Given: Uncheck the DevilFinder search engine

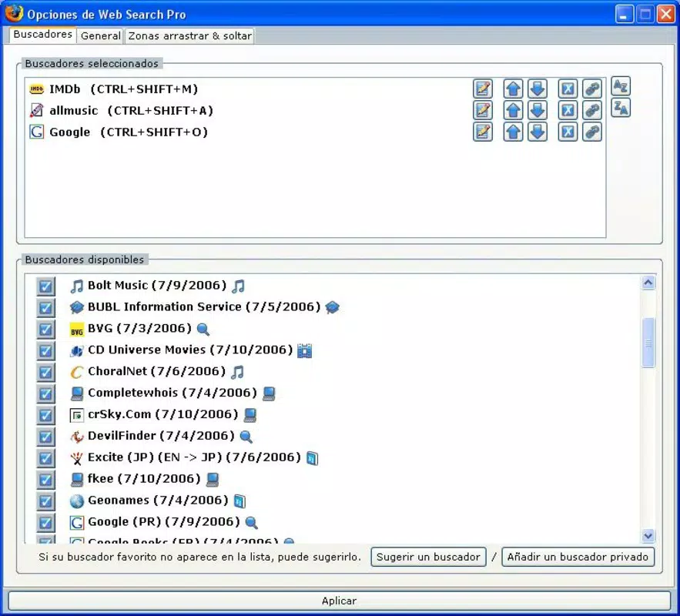Looking at the screenshot, I should click(x=45, y=437).
